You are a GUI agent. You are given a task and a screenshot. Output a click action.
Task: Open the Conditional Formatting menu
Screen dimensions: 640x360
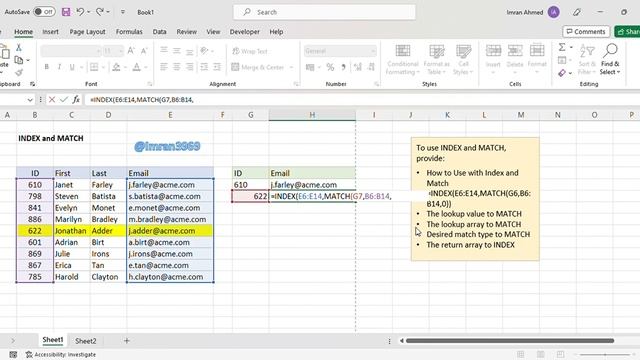click(x=402, y=60)
